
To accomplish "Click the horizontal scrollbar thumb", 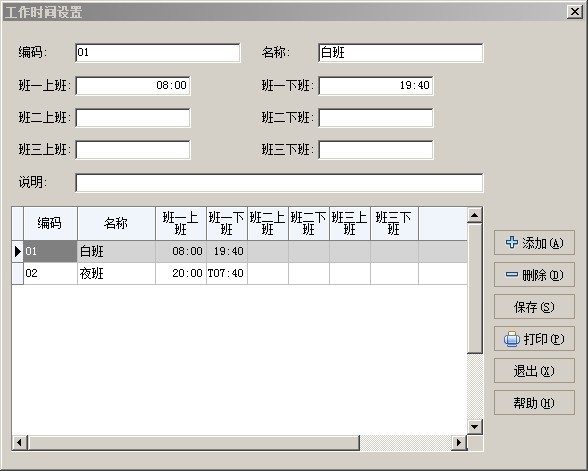I will click(x=194, y=443).
